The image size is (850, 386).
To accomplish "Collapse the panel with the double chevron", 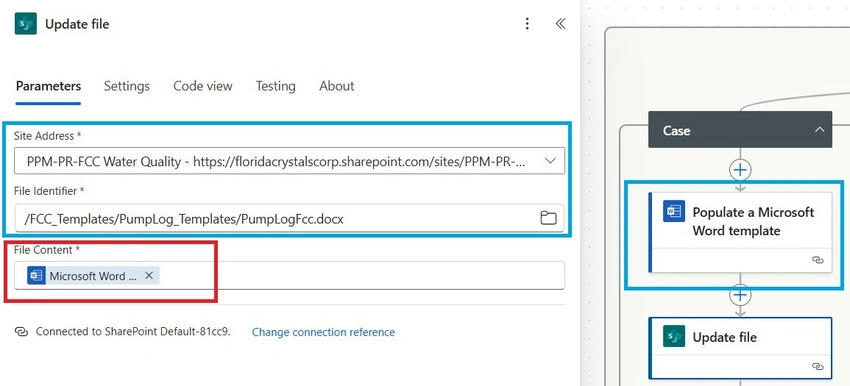I will (x=561, y=24).
